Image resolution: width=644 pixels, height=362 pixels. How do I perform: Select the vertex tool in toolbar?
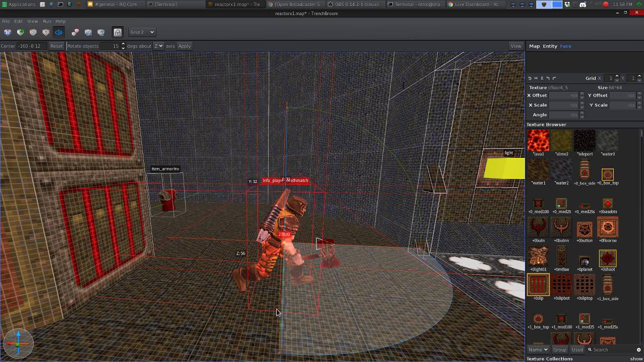click(46, 32)
